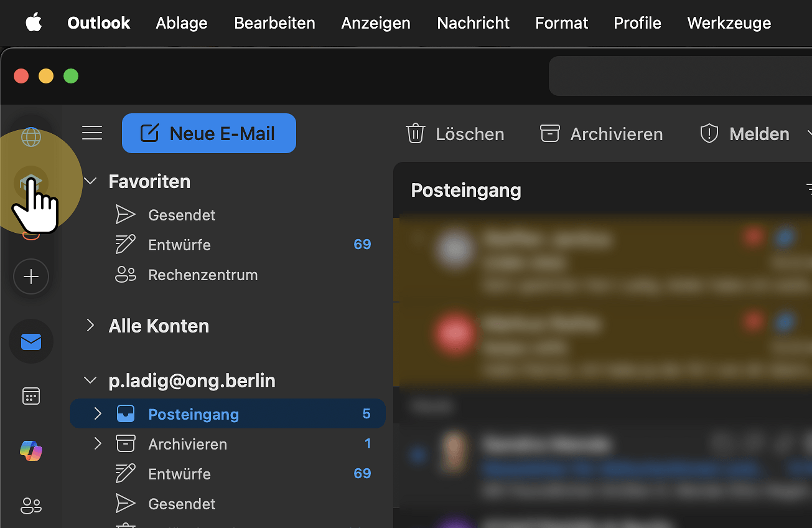Open the People contacts icon
The image size is (812, 528).
31,505
